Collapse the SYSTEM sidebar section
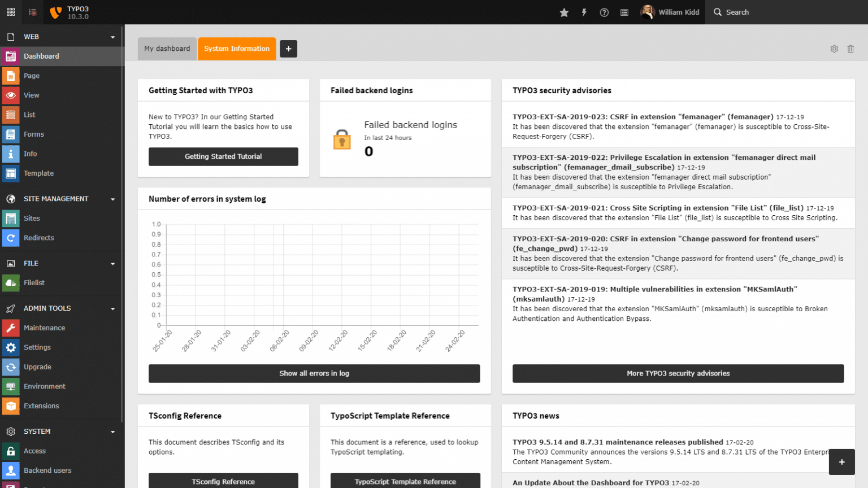The image size is (868, 488). (112, 431)
